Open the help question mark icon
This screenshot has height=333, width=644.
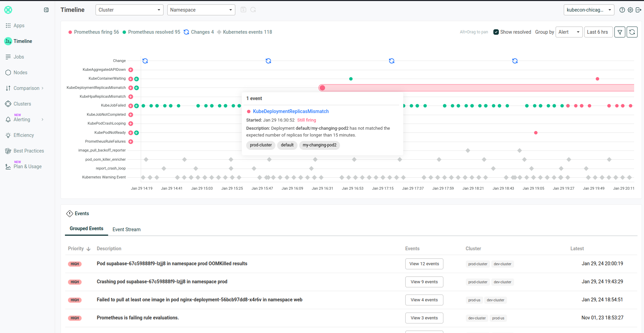click(622, 10)
